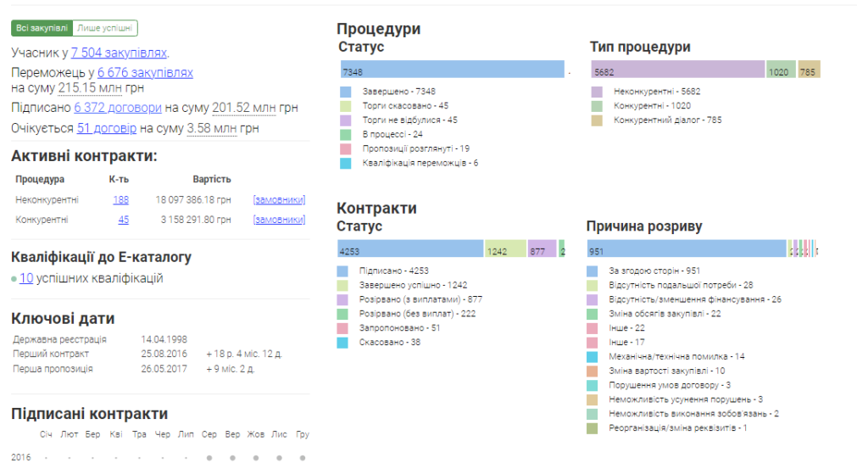Click the blue Завершено legend swatch
Image resolution: width=868 pixels, height=469 pixels.
[345, 92]
